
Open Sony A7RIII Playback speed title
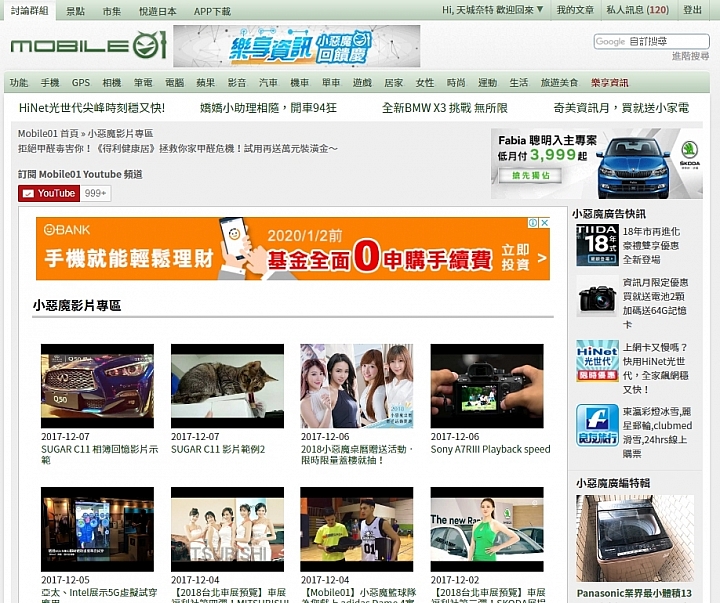[490, 449]
